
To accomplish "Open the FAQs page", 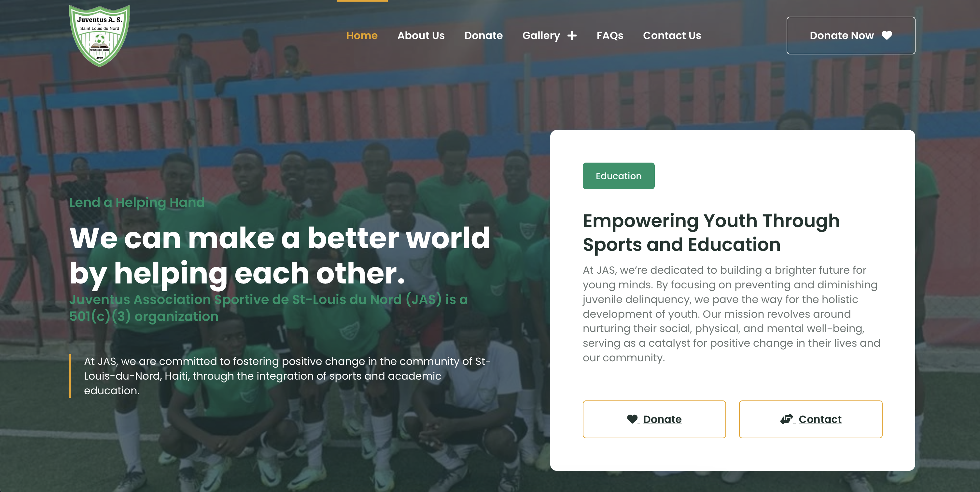I will [x=610, y=36].
